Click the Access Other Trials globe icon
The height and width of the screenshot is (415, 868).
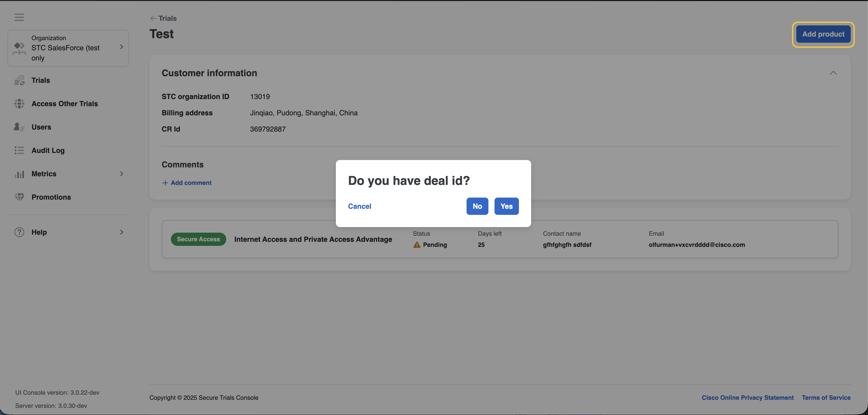(19, 104)
